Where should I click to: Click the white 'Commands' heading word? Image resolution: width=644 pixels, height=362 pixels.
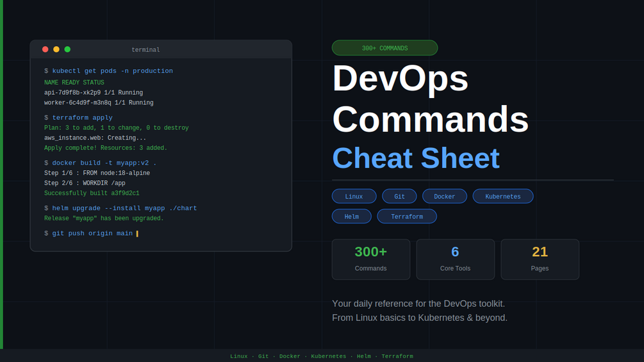tap(431, 119)
